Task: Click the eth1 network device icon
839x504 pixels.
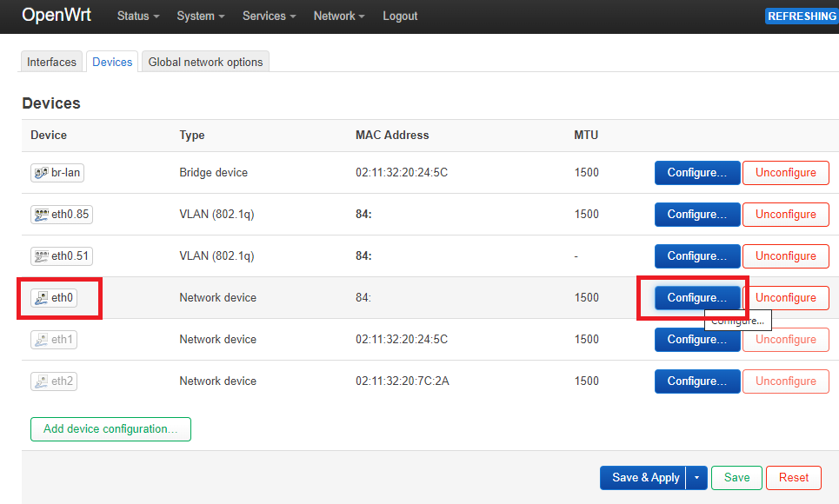Action: click(x=41, y=340)
